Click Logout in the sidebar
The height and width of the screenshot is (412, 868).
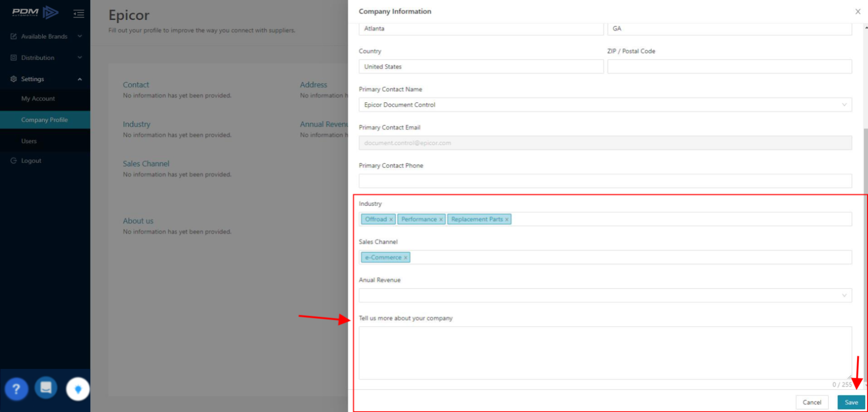coord(31,161)
